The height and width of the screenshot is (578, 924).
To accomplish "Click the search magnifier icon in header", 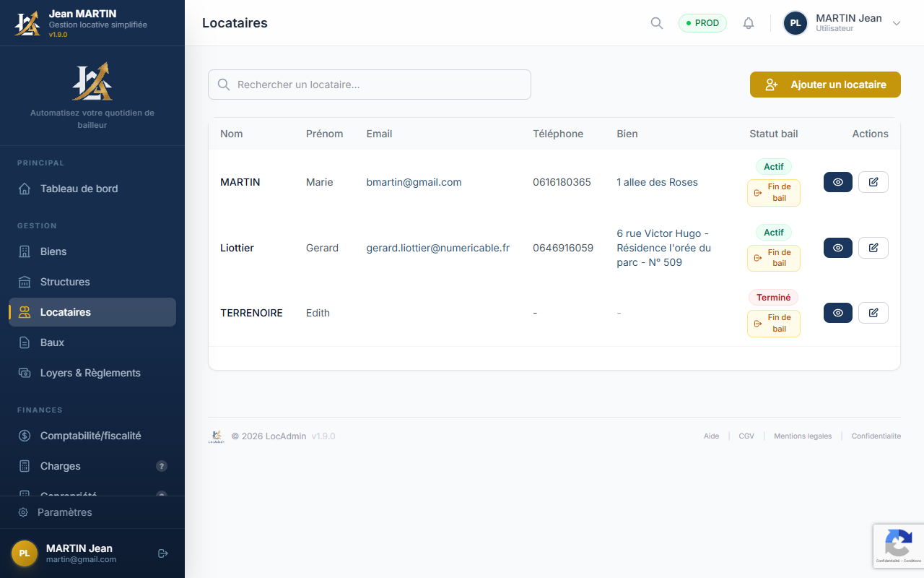I will point(656,23).
